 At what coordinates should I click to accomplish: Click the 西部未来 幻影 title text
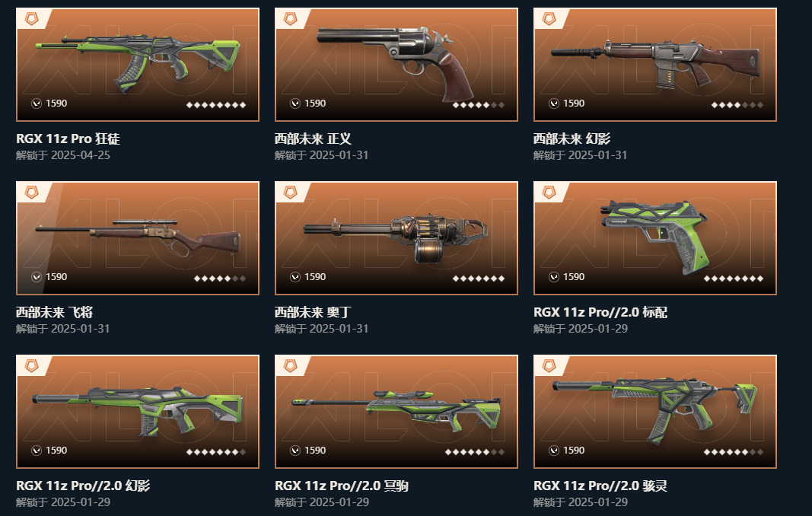tap(572, 139)
